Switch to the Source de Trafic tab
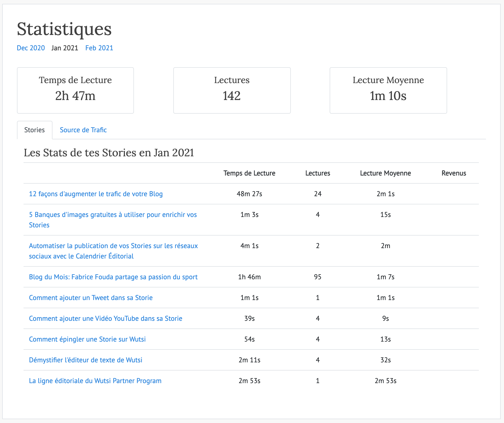Image resolution: width=504 pixels, height=423 pixels. [83, 130]
